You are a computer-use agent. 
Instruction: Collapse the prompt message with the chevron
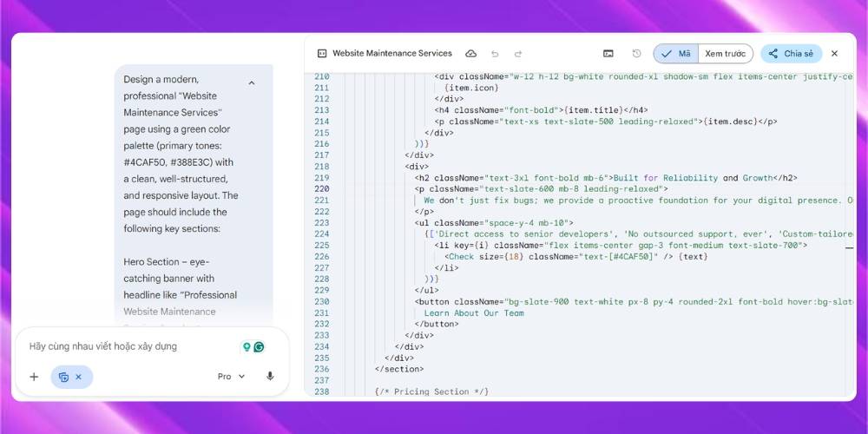252,83
